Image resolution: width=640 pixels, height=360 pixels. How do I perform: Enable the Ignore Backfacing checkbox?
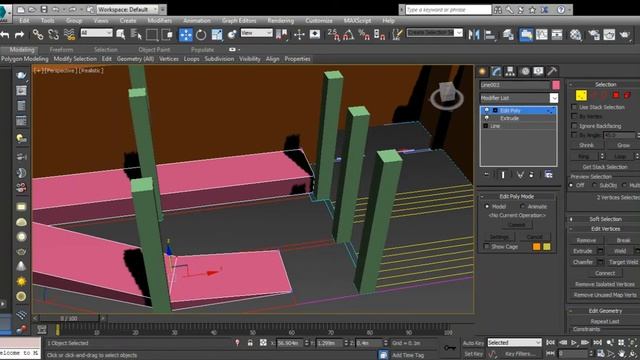(574, 126)
